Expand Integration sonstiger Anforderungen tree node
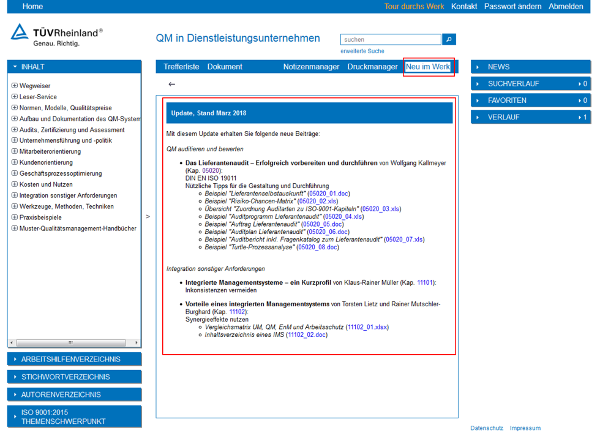Viewport: 600px width, 434px height. coord(14,195)
